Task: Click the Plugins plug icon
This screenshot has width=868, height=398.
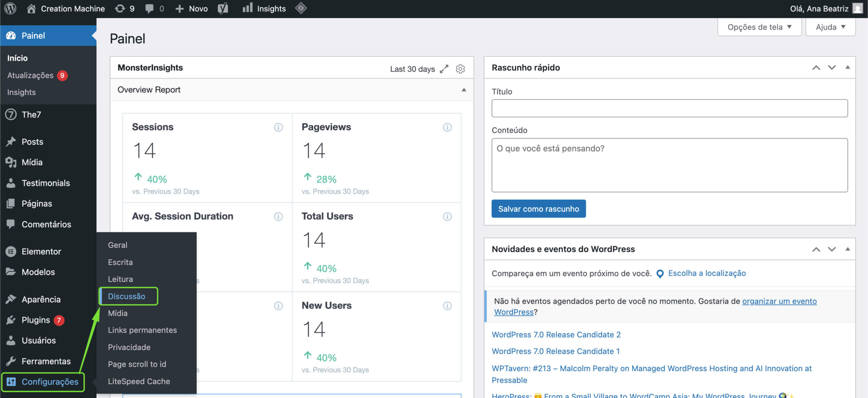Action: click(11, 320)
